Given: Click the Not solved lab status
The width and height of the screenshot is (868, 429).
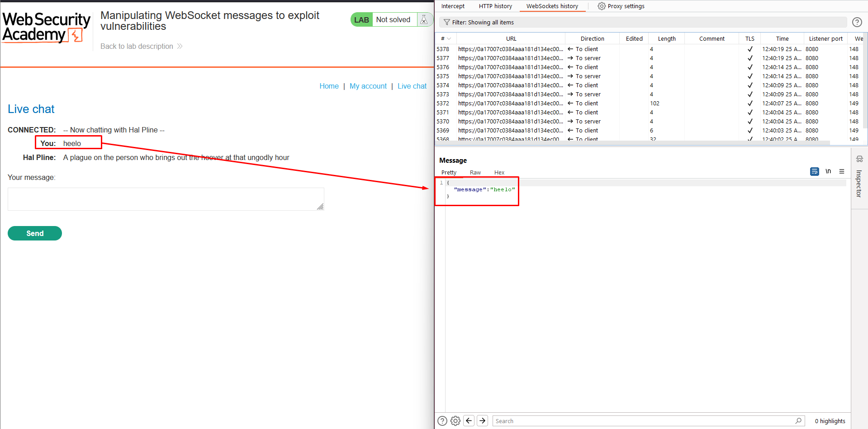Looking at the screenshot, I should 393,19.
